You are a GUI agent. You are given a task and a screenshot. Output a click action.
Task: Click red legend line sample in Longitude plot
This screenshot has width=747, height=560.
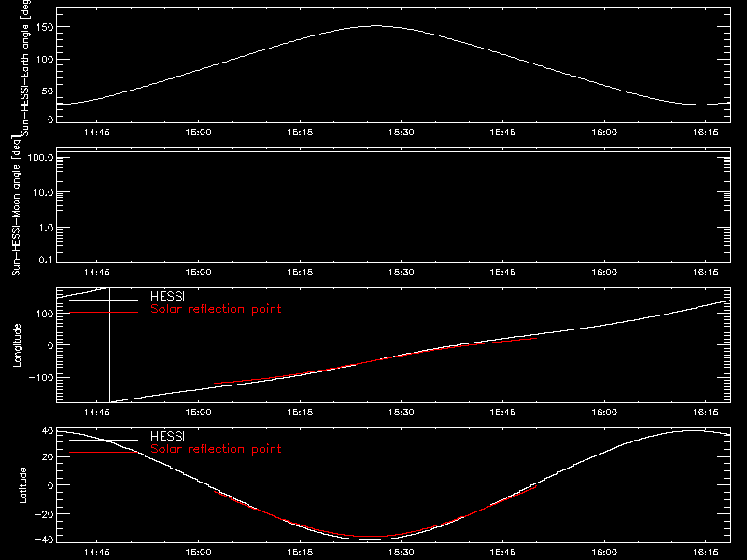pos(104,313)
